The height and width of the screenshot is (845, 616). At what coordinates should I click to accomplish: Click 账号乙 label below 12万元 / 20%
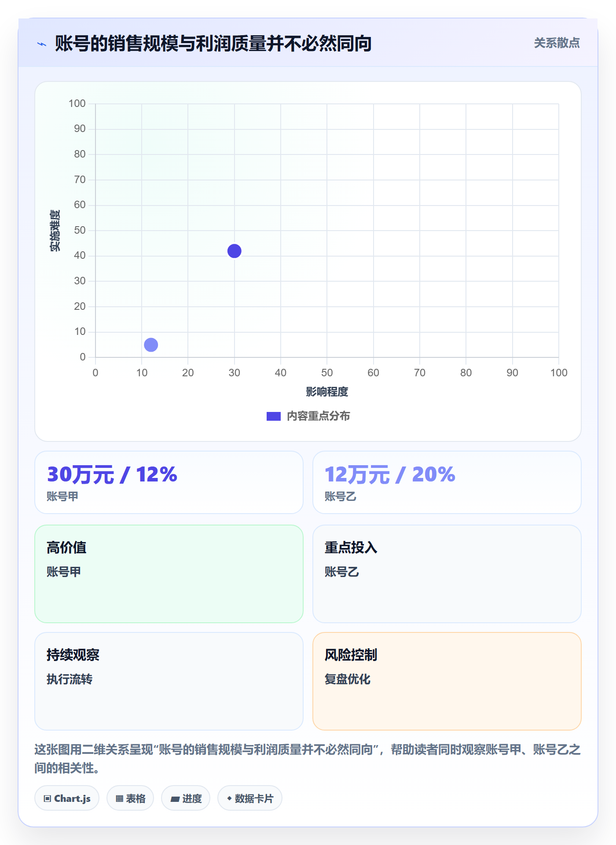[341, 496]
